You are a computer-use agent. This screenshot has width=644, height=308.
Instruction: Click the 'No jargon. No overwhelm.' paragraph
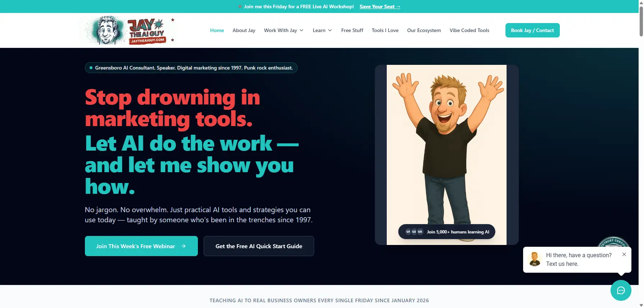click(x=199, y=215)
